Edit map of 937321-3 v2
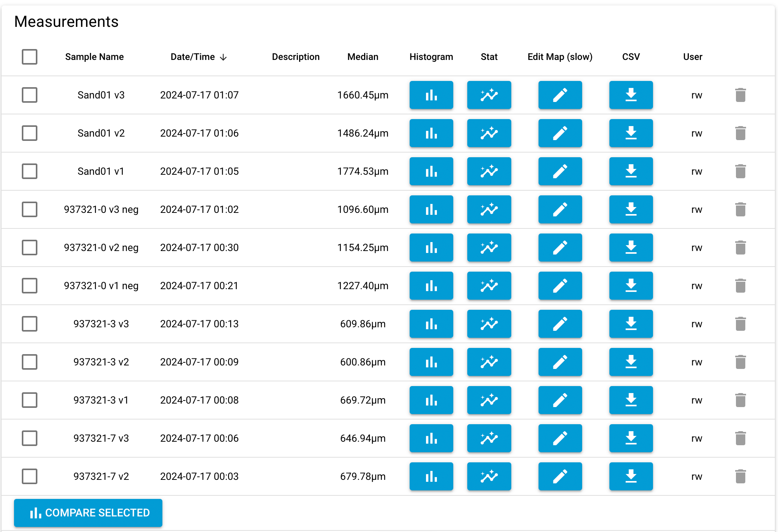The height and width of the screenshot is (532, 778). tap(560, 362)
